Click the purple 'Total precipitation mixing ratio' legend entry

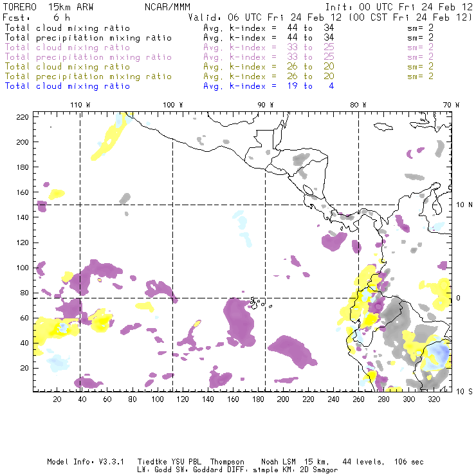(88, 57)
